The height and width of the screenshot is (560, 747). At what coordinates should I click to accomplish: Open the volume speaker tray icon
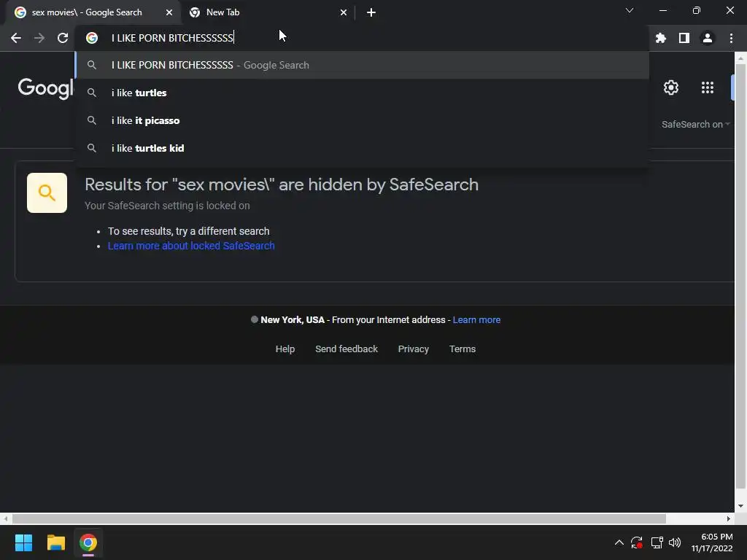coord(675,542)
